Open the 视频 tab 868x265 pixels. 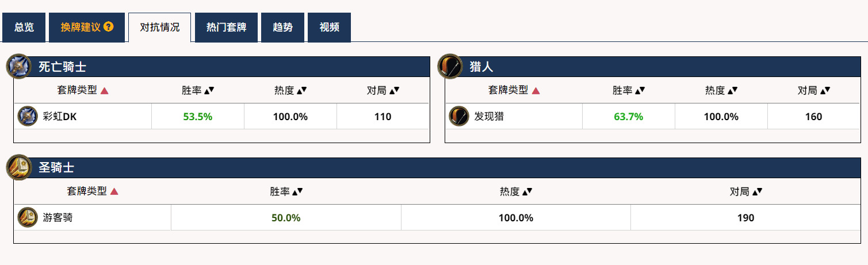pyautogui.click(x=329, y=27)
